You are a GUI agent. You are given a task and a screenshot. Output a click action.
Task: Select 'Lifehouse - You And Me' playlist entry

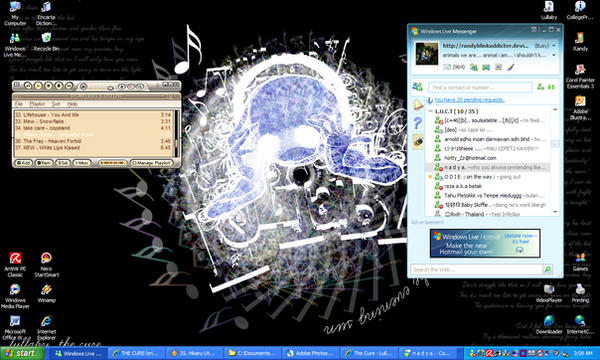click(x=93, y=115)
